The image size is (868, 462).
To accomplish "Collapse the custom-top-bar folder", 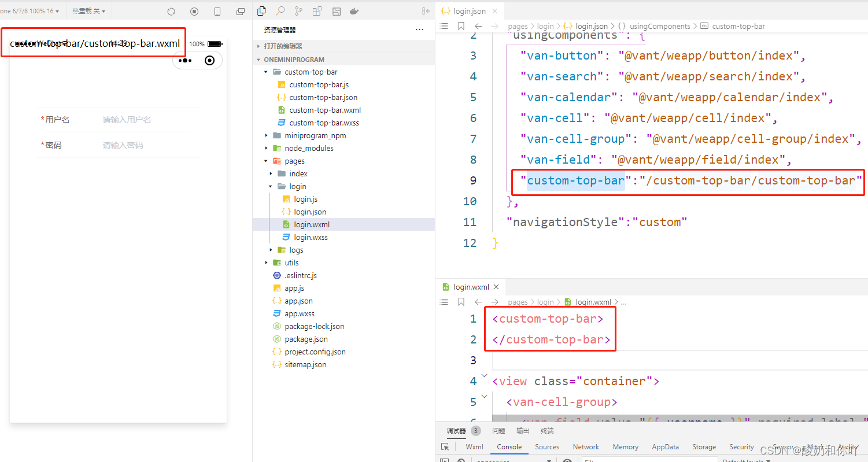I will (x=311, y=72).
